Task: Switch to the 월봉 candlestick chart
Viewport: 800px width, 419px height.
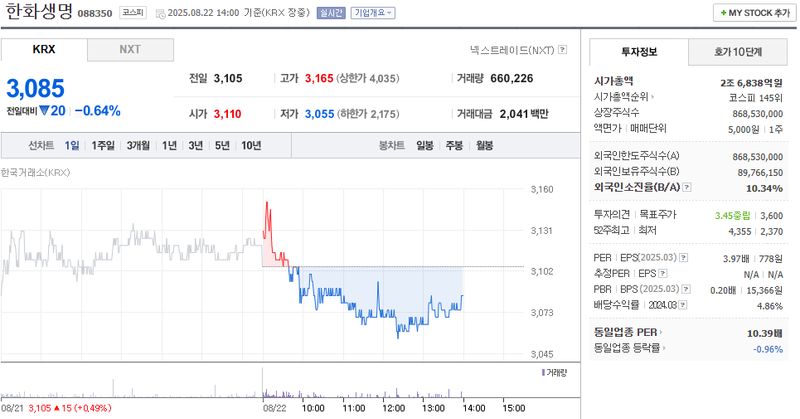Action: pos(484,146)
